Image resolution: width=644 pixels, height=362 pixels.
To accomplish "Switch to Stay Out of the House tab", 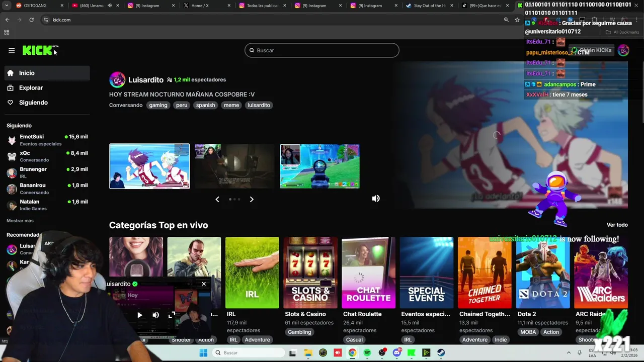I will [429, 6].
